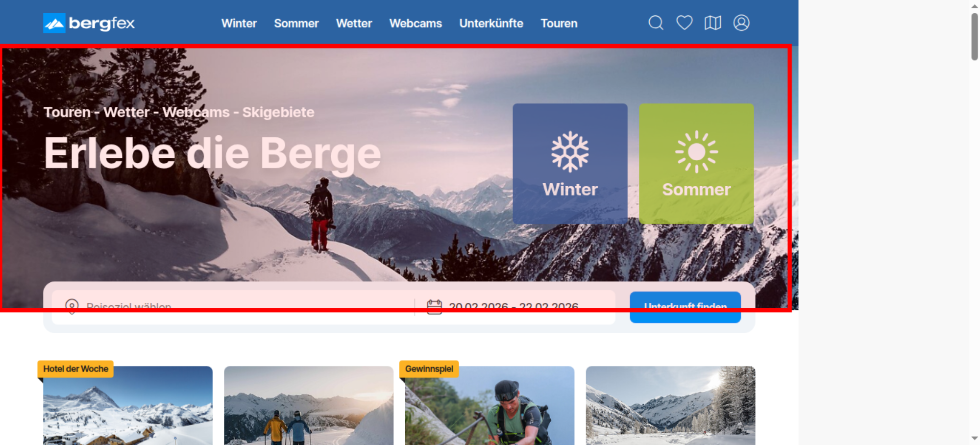The width and height of the screenshot is (980, 445).
Task: Open favorites heart icon
Action: (x=684, y=23)
